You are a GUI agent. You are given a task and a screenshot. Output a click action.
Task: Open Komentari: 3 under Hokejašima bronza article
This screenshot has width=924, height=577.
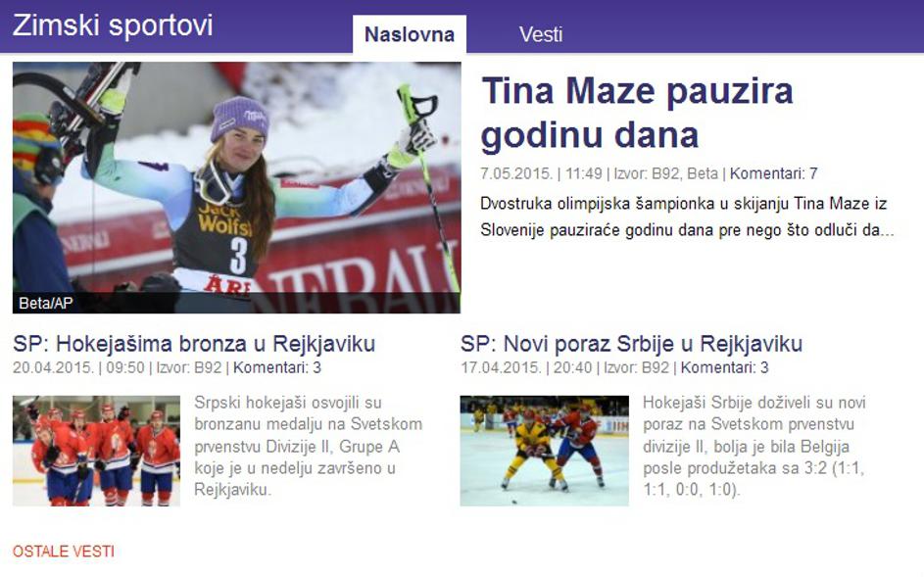point(277,367)
